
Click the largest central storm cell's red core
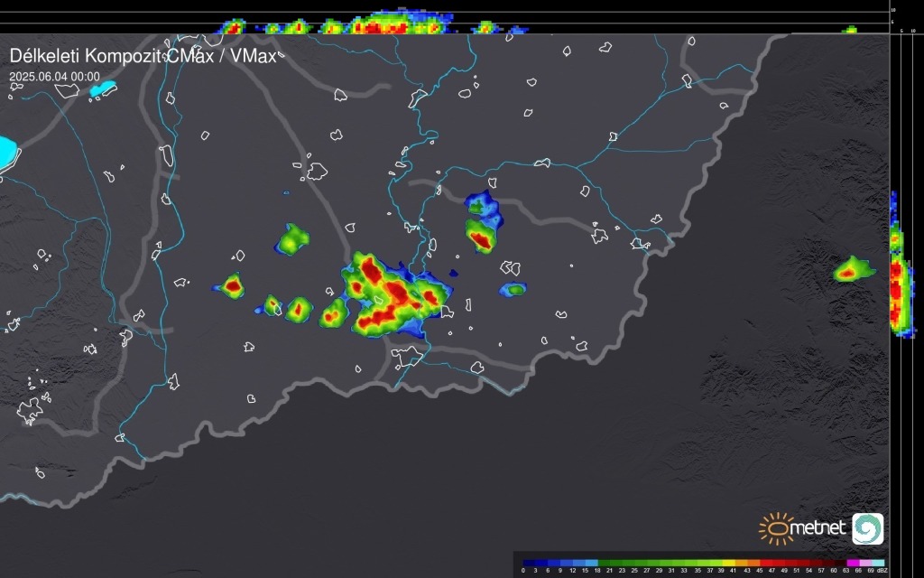[394, 294]
